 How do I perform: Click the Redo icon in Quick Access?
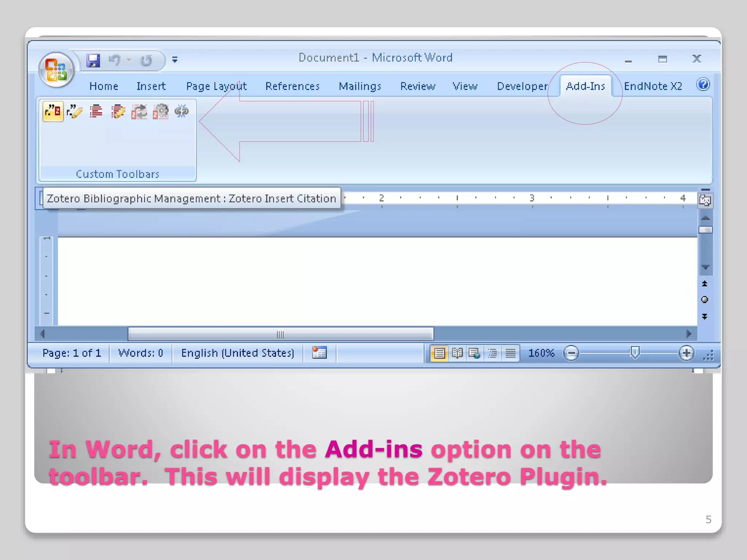(x=146, y=60)
